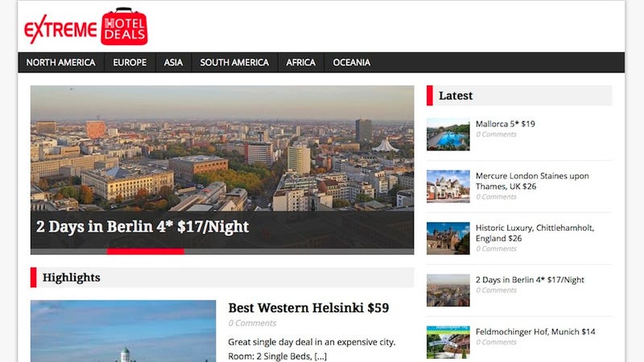Image resolution: width=644 pixels, height=362 pixels.
Task: Open sidebar link 2 Days in Berlin 4* $17/Night
Action: [530, 280]
